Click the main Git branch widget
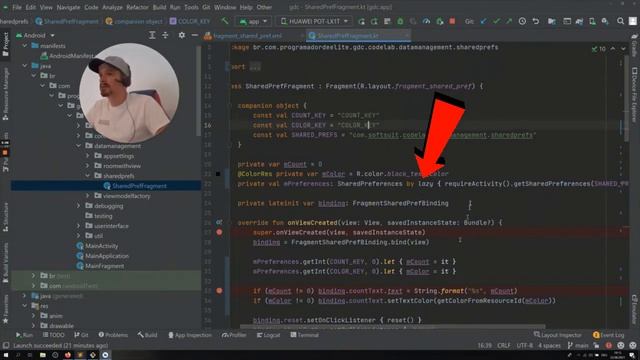The image size is (640, 360). (x=578, y=345)
